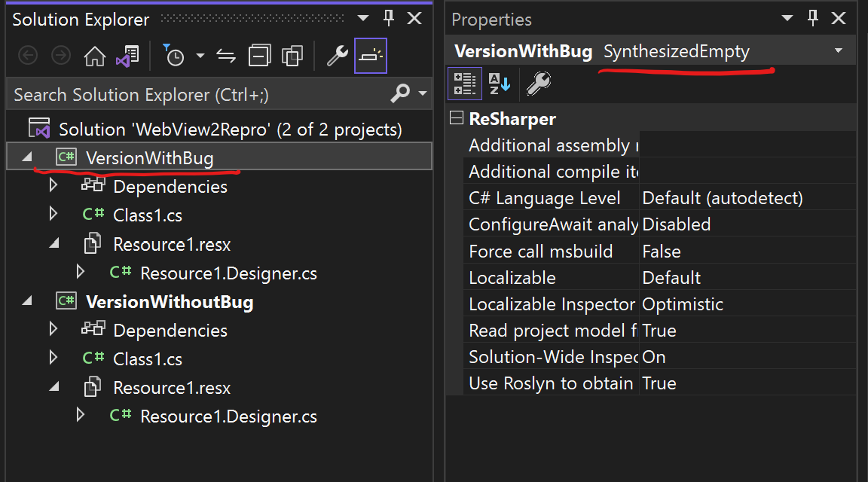Toggle Preview Selected Items button
The image size is (868, 482).
point(371,56)
